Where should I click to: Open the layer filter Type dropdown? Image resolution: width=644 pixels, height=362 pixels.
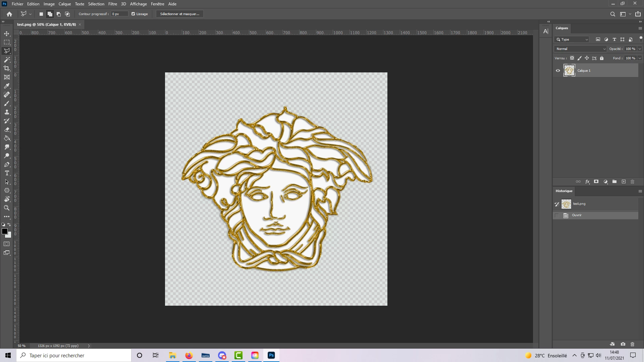(572, 40)
